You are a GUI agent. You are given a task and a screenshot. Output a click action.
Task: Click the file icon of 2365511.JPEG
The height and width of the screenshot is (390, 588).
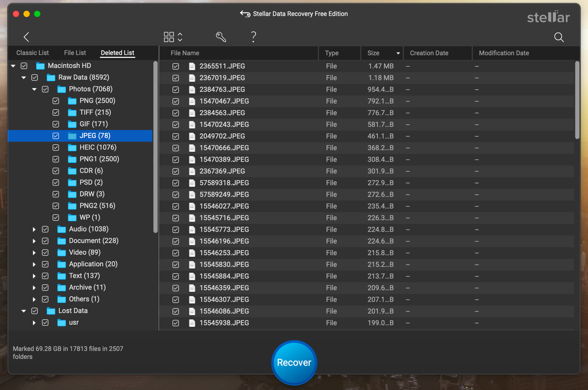coord(192,66)
